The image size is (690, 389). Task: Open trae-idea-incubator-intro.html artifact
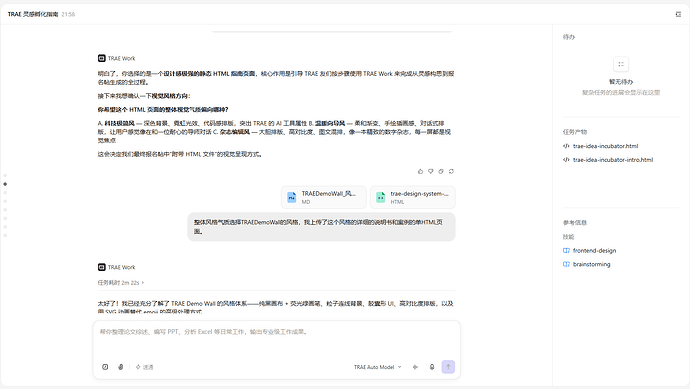click(x=613, y=160)
